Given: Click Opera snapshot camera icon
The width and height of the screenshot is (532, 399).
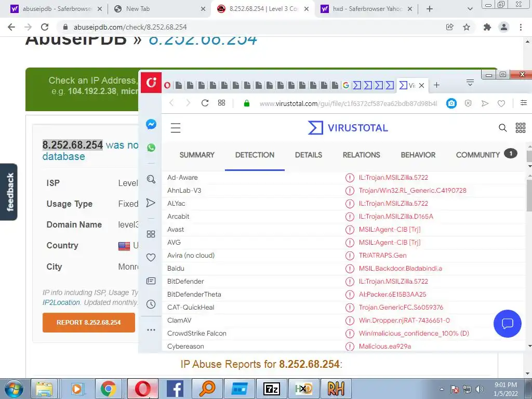Looking at the screenshot, I should click(451, 103).
